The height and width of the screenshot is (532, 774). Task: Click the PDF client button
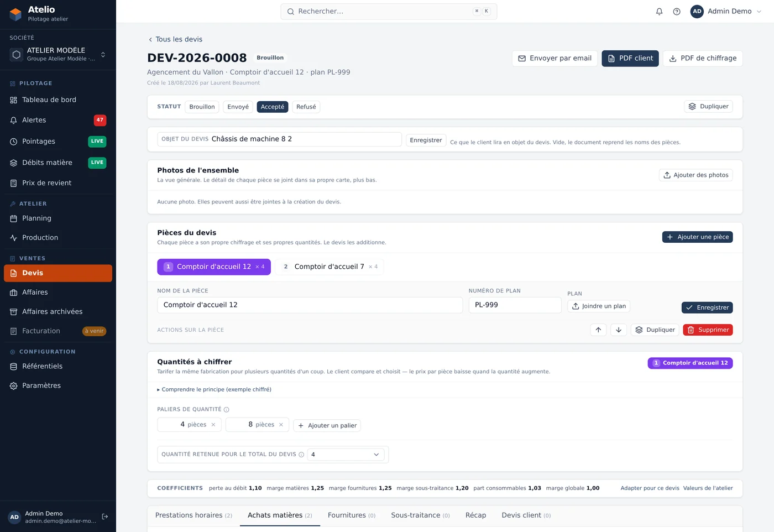pos(630,58)
